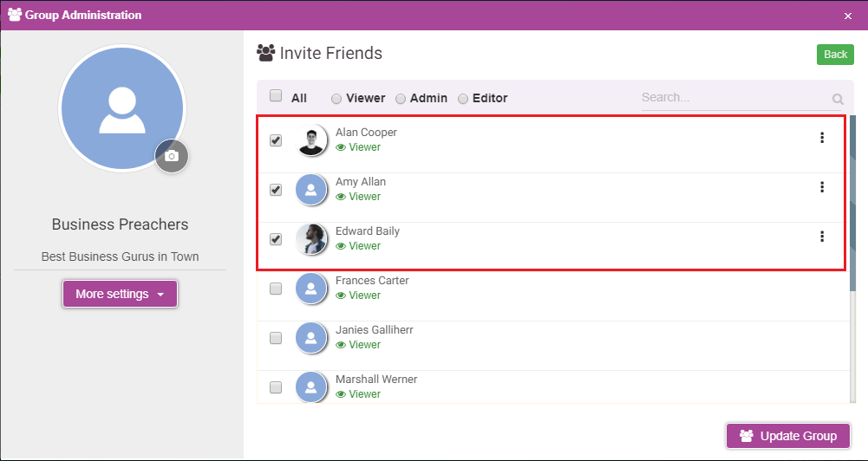
Task: Click Viewer role label under Amy Allan
Action: click(x=365, y=197)
